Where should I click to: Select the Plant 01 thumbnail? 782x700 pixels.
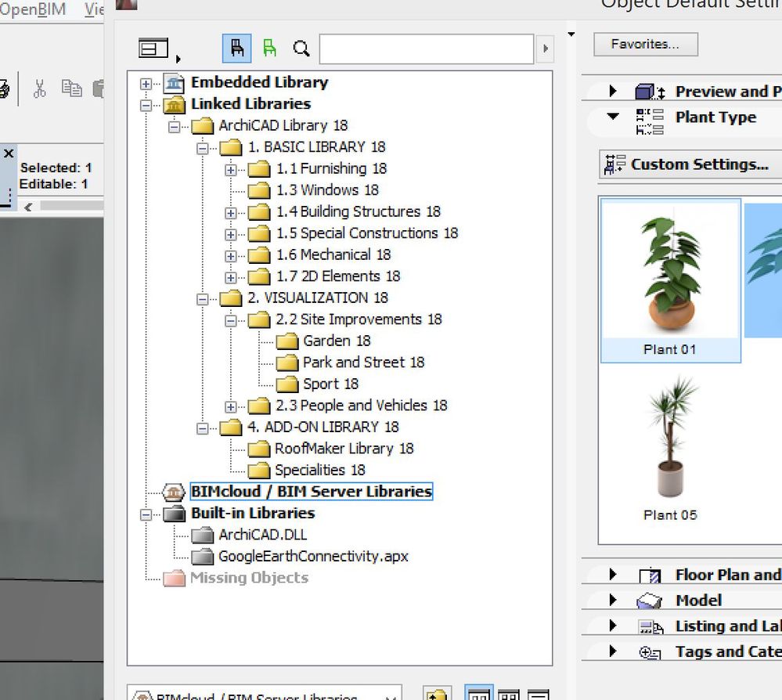click(671, 280)
